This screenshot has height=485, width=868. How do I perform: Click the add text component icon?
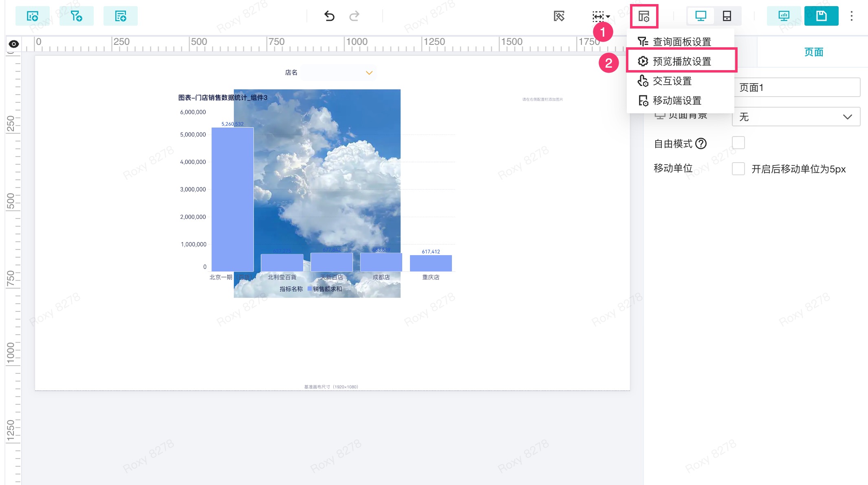(x=120, y=16)
